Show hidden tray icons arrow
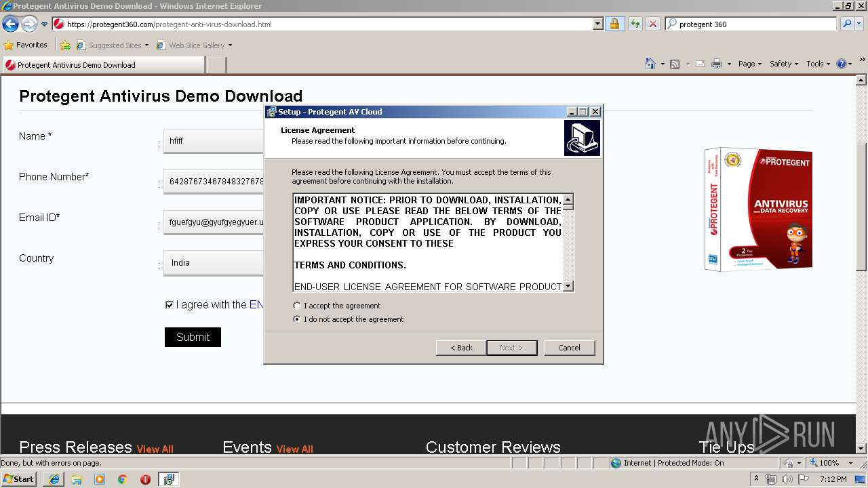868x488 pixels. coord(757,479)
